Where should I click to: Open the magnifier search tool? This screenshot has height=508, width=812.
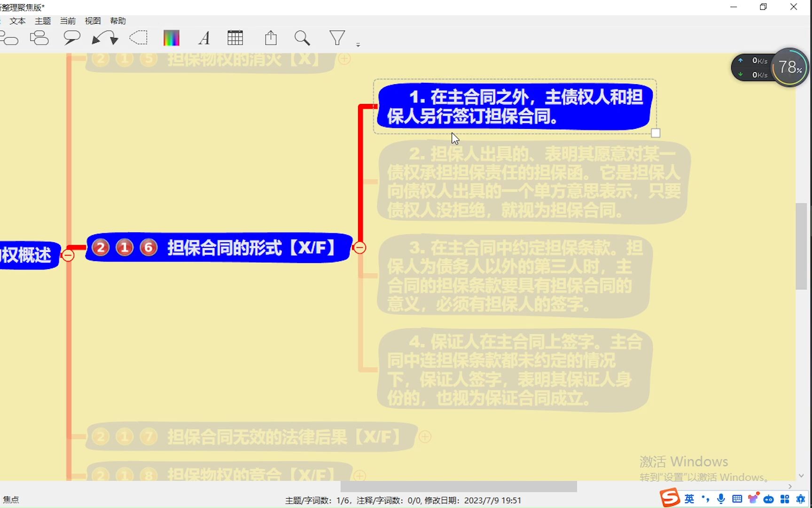302,38
